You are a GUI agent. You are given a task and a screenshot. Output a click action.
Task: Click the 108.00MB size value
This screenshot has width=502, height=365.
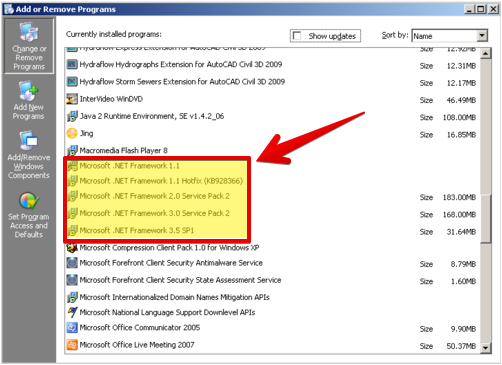459,117
